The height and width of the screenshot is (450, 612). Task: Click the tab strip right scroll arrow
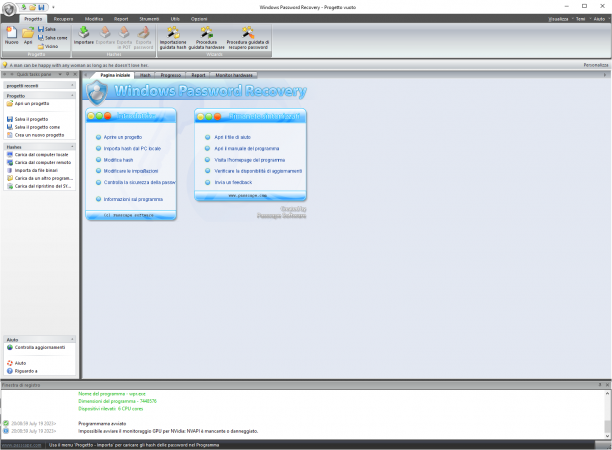pyautogui.click(x=605, y=75)
